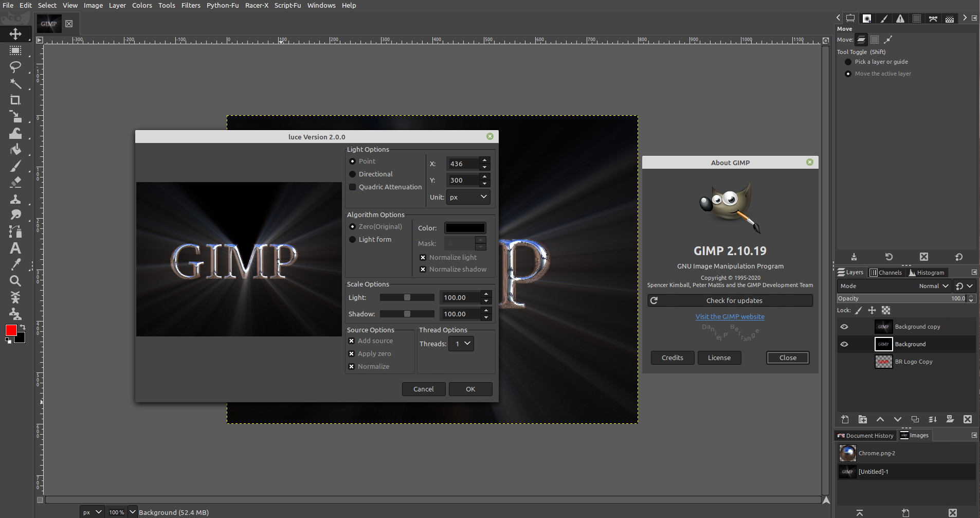Select the Zoom magnifier tool
Screen dimensions: 980x518
pos(15,281)
